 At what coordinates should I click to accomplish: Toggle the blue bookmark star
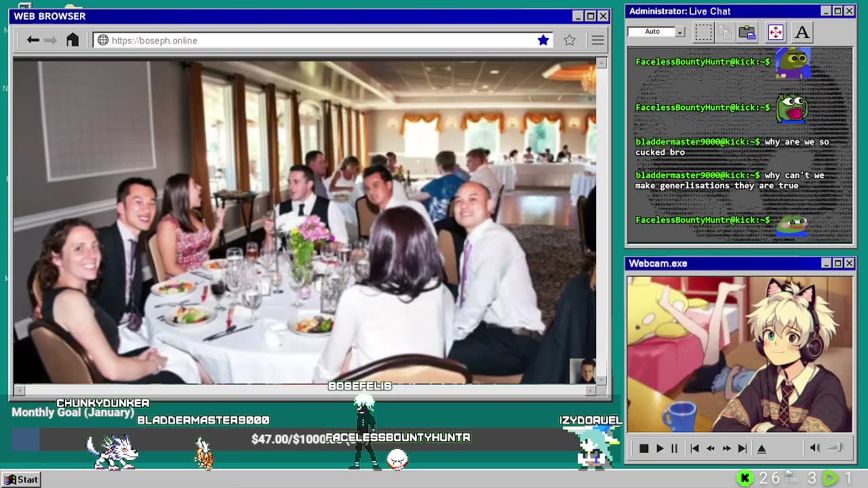tap(543, 41)
